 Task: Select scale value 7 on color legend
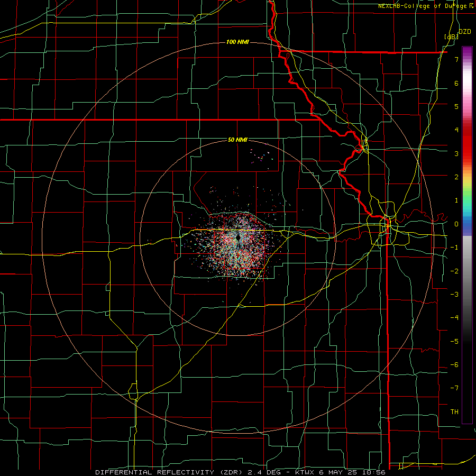[456, 59]
